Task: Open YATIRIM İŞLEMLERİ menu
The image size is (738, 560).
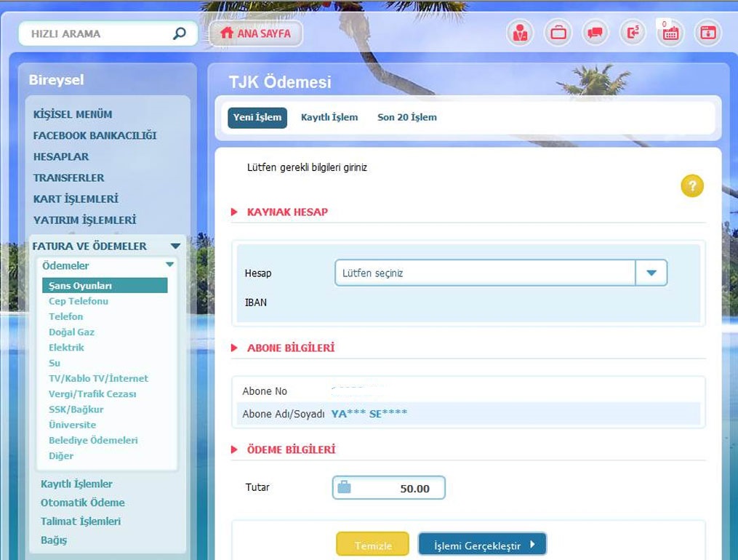Action: pos(85,220)
